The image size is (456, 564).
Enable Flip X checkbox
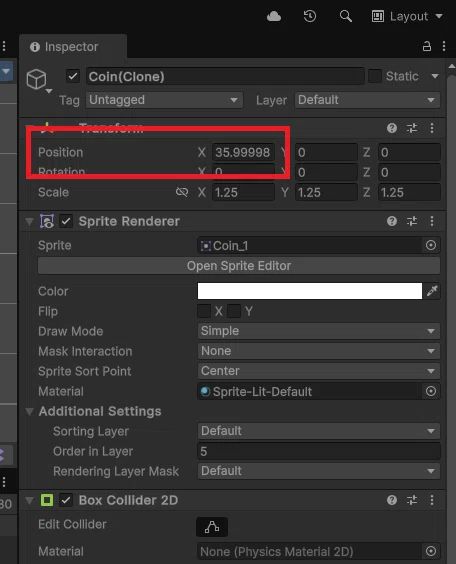pos(204,311)
